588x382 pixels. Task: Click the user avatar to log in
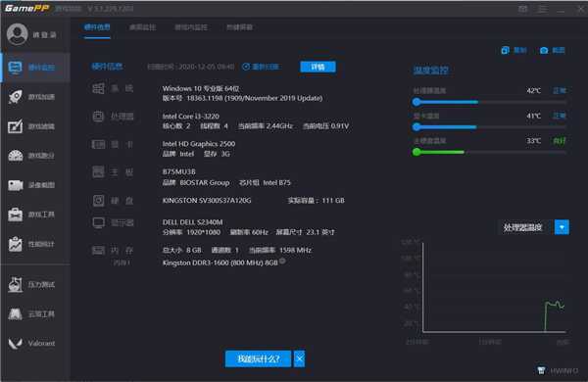(x=17, y=34)
